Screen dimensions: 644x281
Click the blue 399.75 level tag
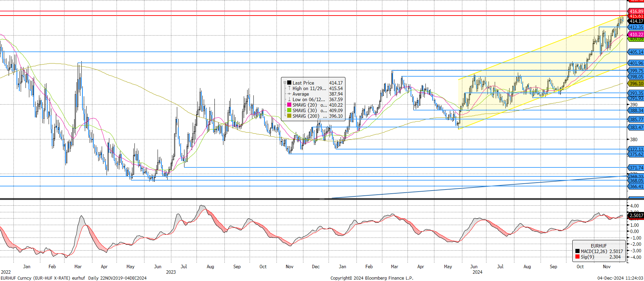pyautogui.click(x=636, y=71)
